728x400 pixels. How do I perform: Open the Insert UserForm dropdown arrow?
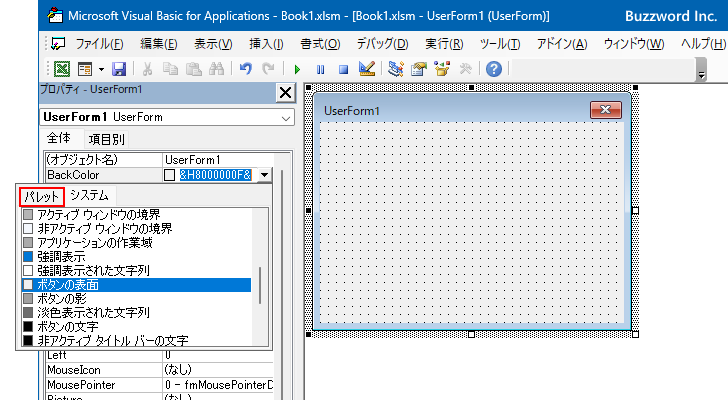[x=101, y=70]
